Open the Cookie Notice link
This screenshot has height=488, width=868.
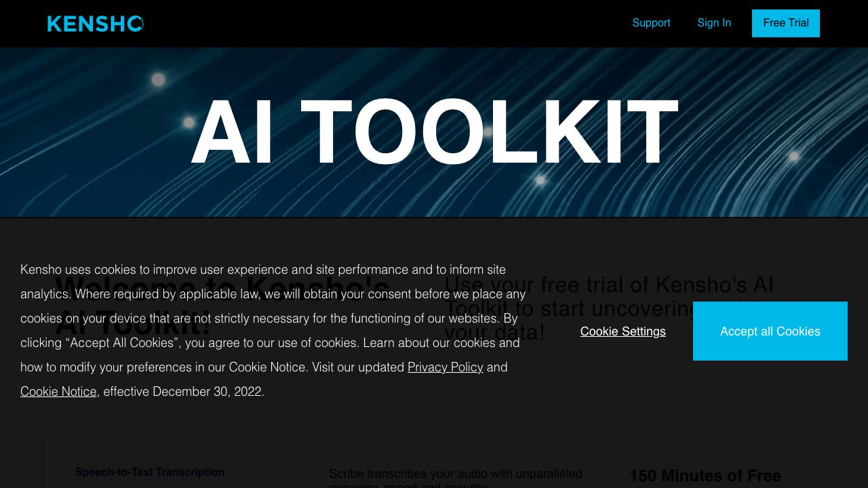point(58,392)
